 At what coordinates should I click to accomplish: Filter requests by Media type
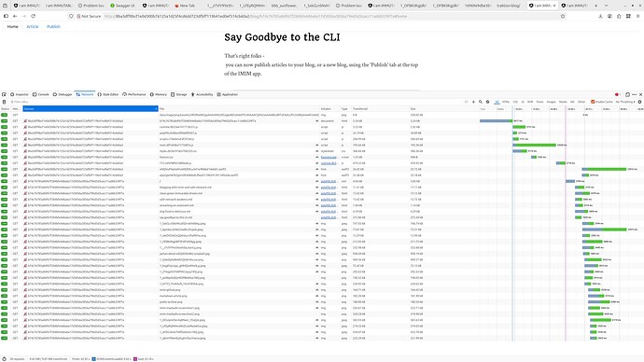[x=563, y=102]
